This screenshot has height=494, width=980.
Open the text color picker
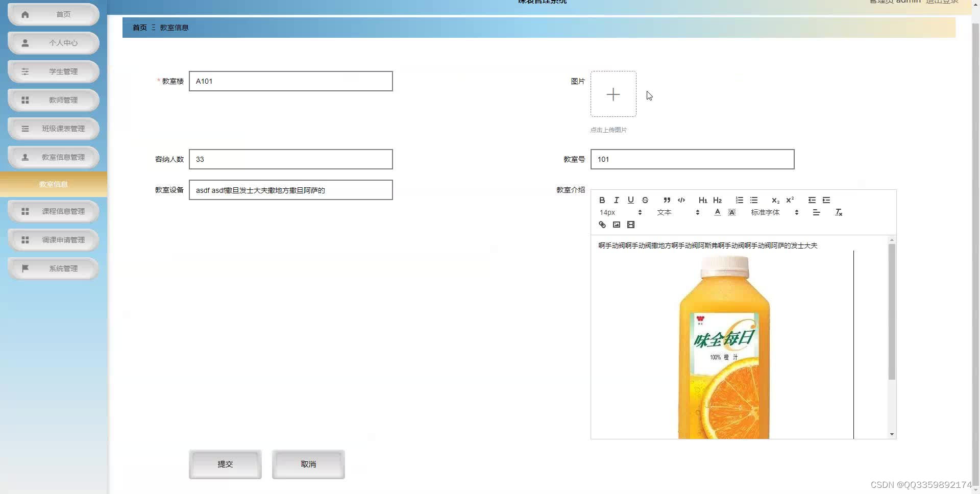717,212
